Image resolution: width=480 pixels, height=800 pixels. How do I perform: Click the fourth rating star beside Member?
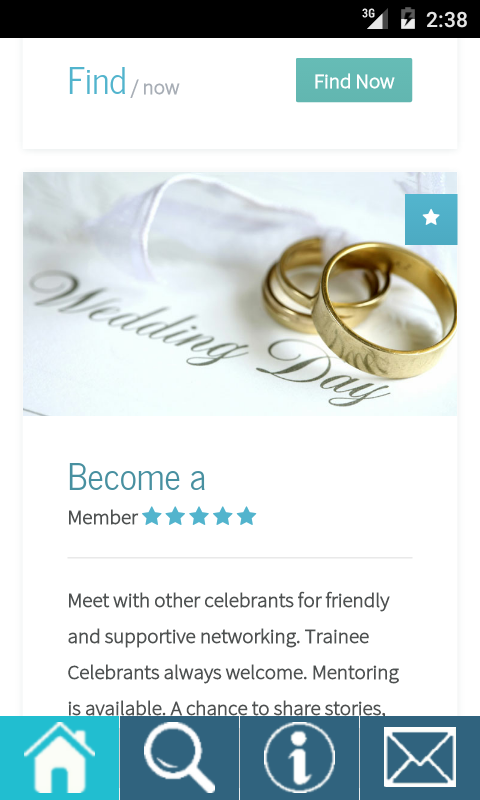click(222, 516)
